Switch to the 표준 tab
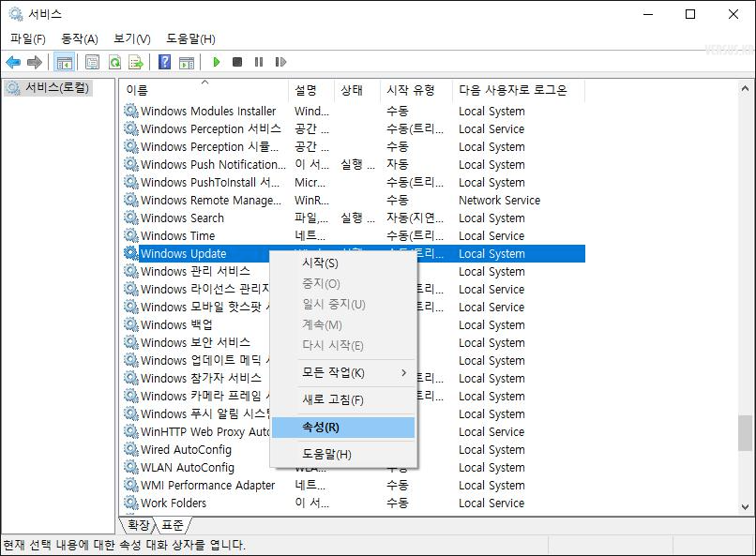This screenshot has width=756, height=556. (173, 525)
